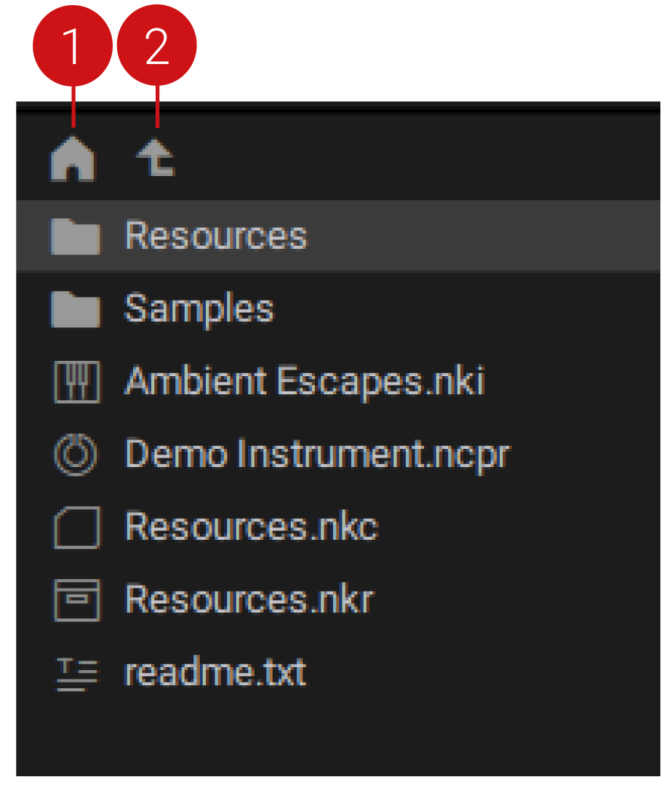Select the instrument icon beside Ambient Escapes.nki
The image size is (672, 785).
[76, 382]
